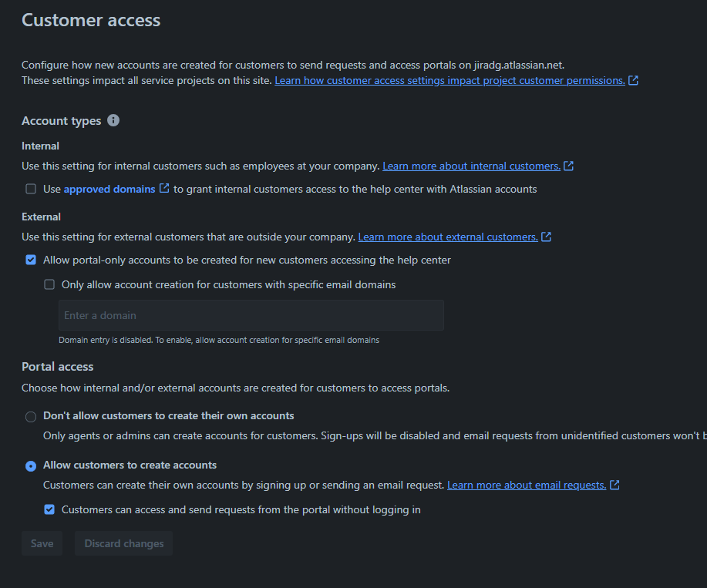
Task: Click external-link icon after customer permissions link
Action: click(x=633, y=80)
